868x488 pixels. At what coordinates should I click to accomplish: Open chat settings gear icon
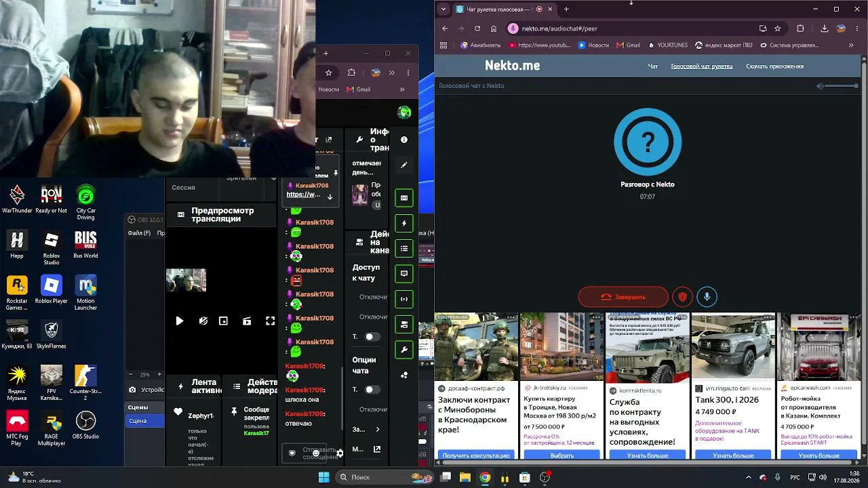(x=340, y=453)
